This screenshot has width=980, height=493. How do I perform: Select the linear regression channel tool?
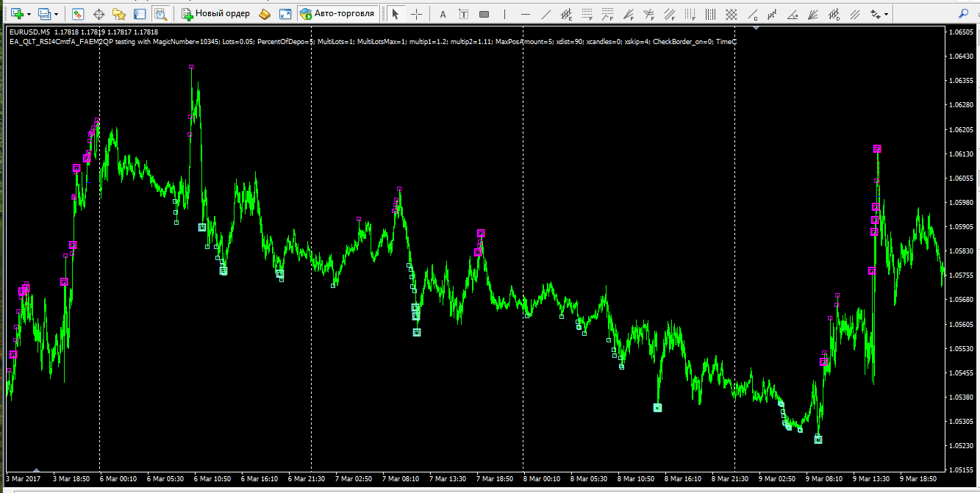(x=772, y=13)
